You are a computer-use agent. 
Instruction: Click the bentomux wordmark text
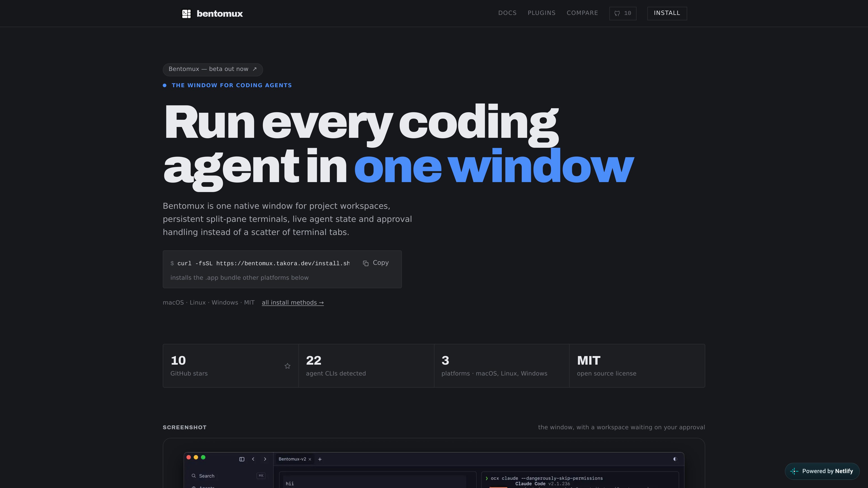coord(220,14)
